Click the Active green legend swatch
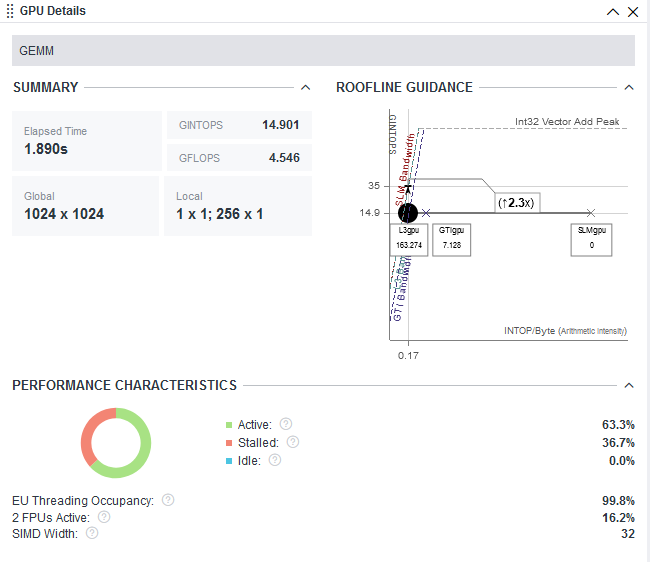 (x=229, y=425)
